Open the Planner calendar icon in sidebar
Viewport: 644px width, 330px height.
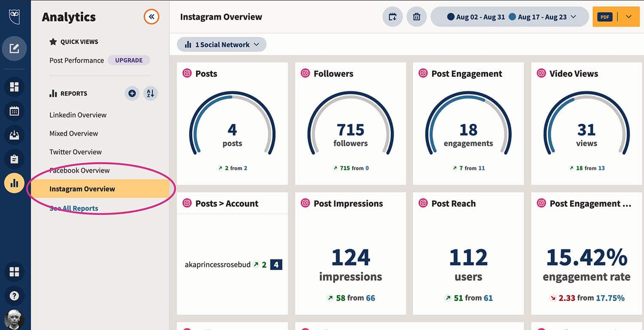pos(14,111)
